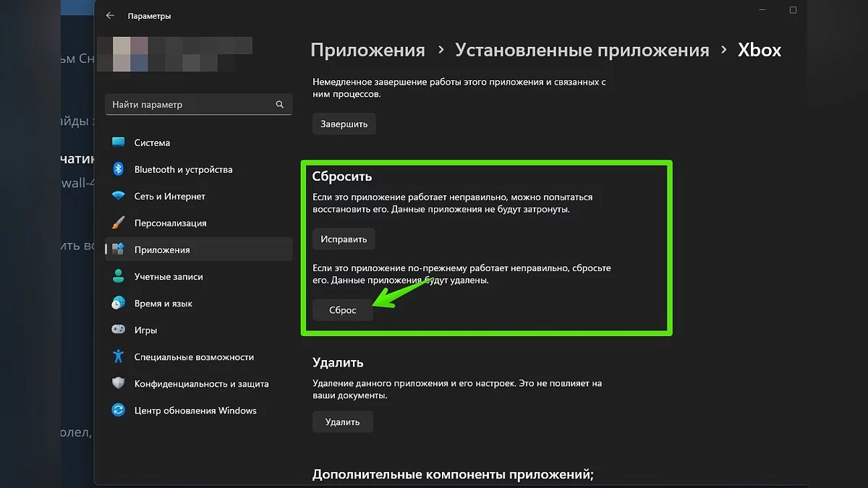Open Время и язык settings
The width and height of the screenshot is (868, 488).
click(x=199, y=303)
